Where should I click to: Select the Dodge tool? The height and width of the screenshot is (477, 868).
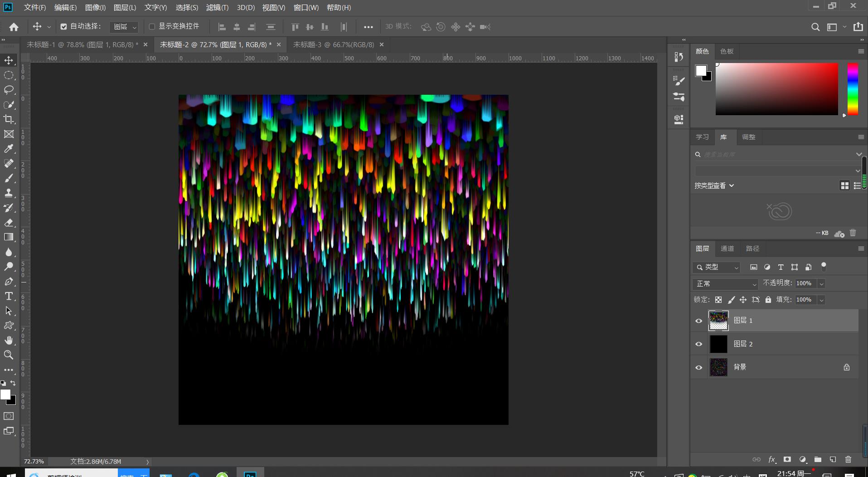point(9,267)
